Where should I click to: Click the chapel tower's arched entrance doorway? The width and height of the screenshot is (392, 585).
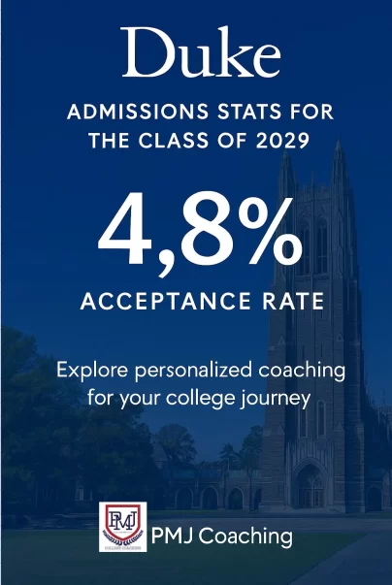click(310, 486)
